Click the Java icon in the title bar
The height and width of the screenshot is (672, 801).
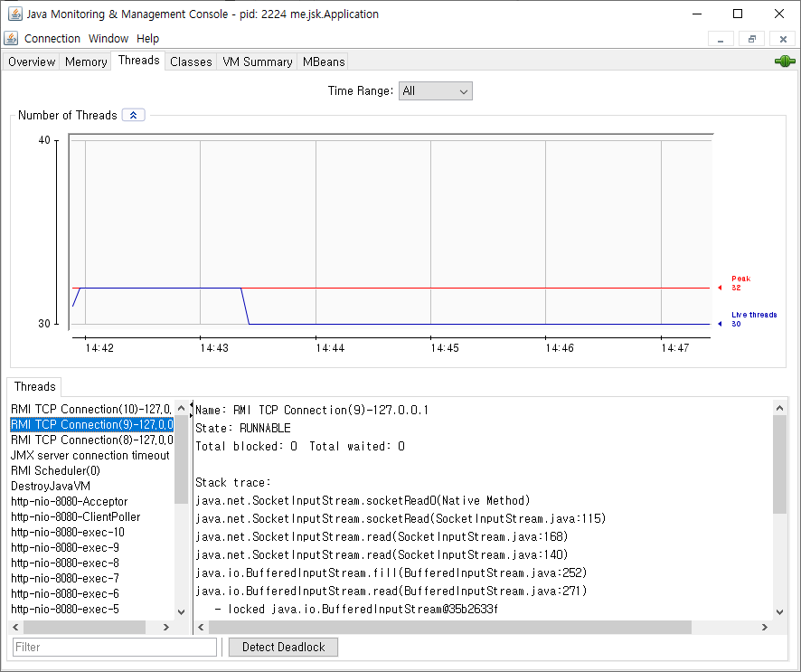pyautogui.click(x=14, y=14)
